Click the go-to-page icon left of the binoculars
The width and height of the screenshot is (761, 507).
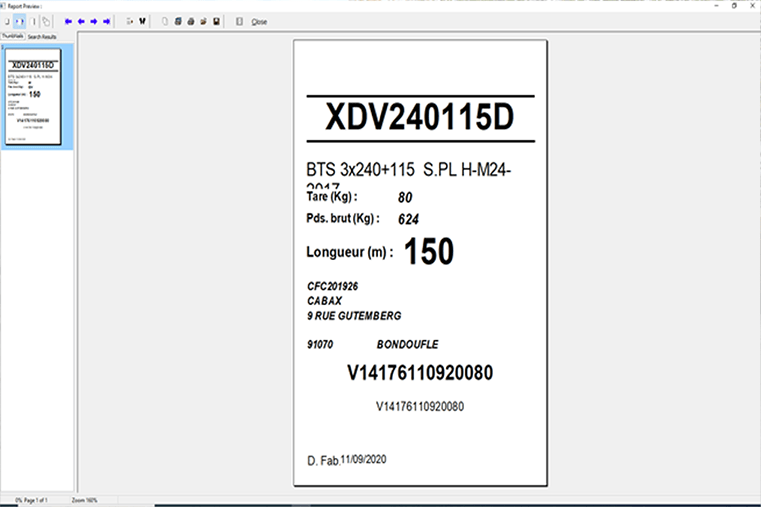pyautogui.click(x=130, y=21)
